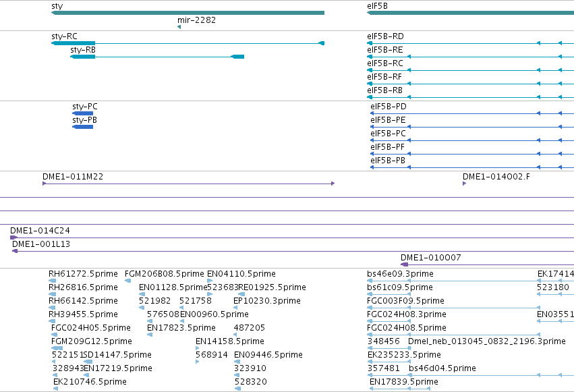This screenshot has height=392, width=574.
Task: Click feature label 568914
Action: click(x=212, y=355)
